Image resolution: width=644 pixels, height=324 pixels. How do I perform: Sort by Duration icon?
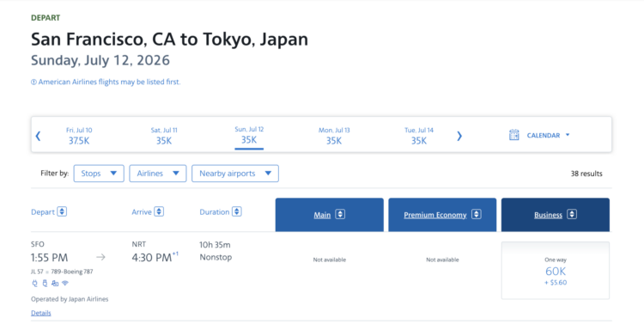click(x=237, y=211)
